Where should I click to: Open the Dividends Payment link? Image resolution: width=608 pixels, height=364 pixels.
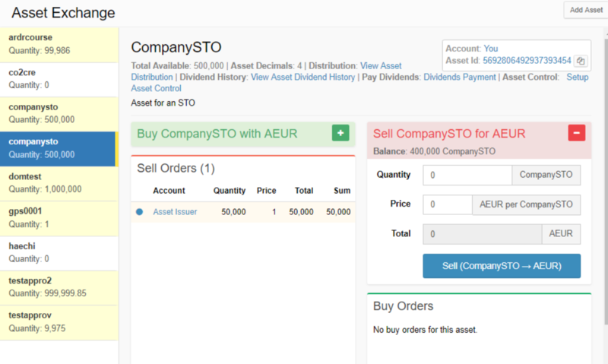tap(461, 77)
